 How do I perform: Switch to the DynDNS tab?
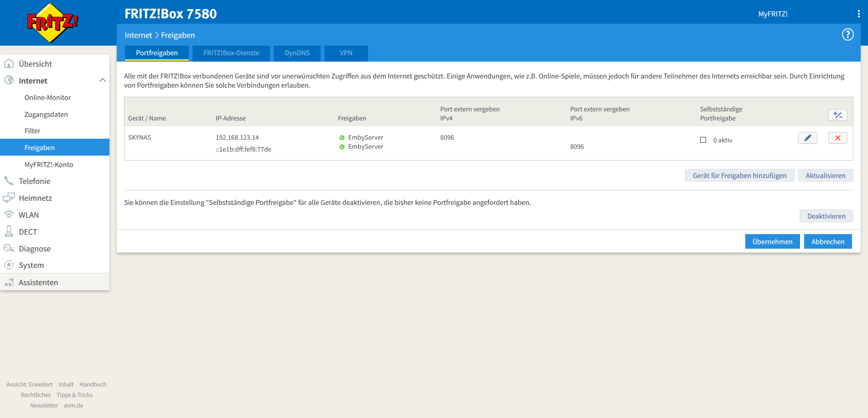click(297, 53)
